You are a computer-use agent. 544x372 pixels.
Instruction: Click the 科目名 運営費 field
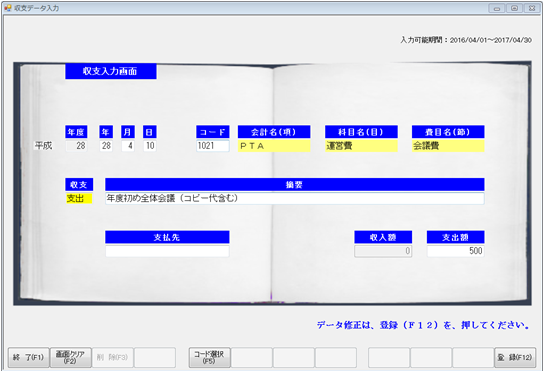pos(361,146)
